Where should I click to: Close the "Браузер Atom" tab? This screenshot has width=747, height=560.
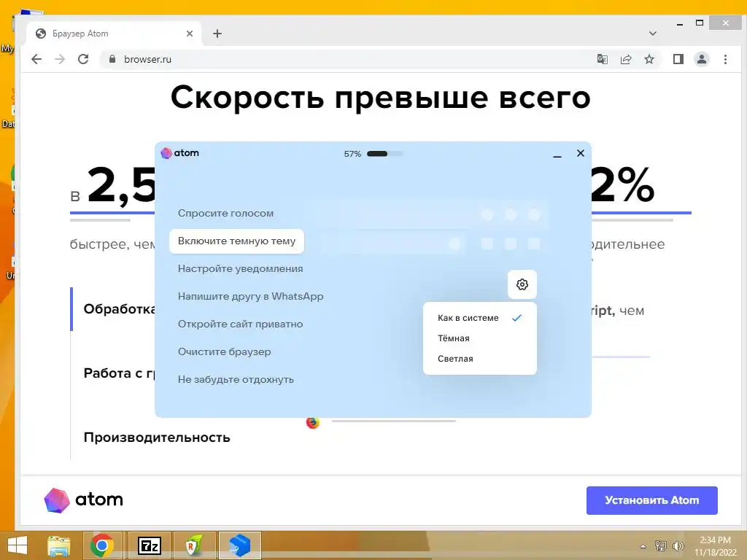tap(190, 34)
